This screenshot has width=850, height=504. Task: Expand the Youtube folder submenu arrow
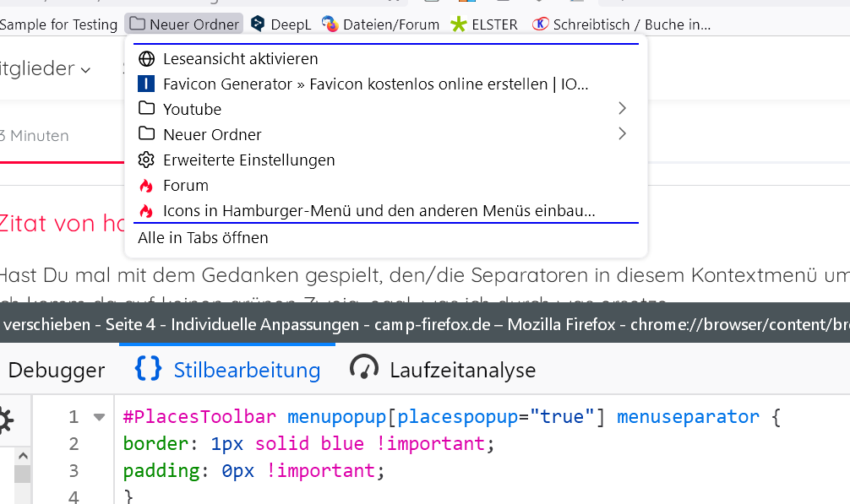point(622,109)
